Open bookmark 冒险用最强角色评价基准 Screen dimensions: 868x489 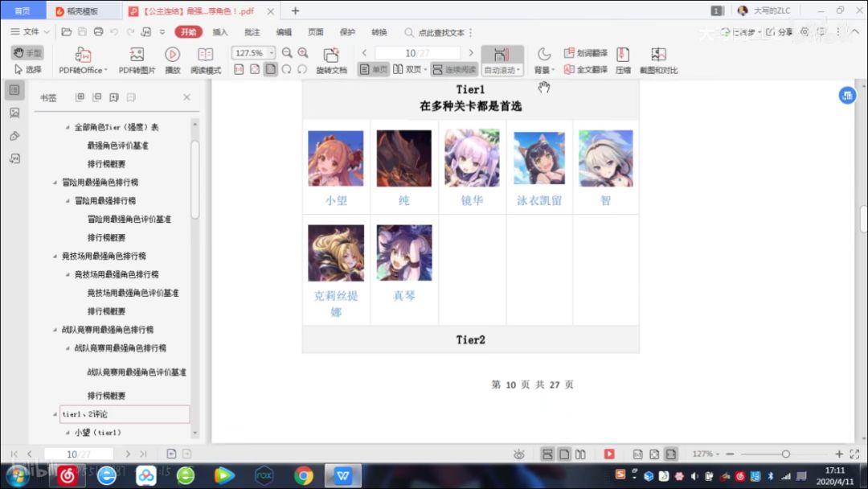(129, 220)
